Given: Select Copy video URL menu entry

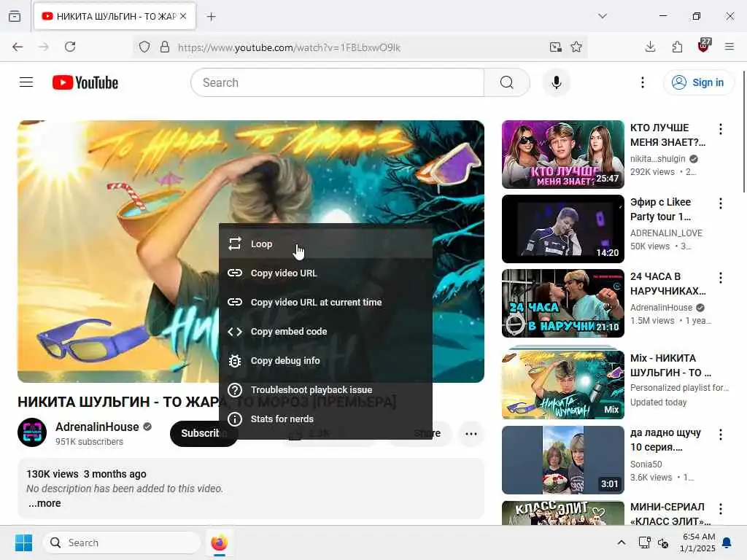Looking at the screenshot, I should tap(326, 273).
